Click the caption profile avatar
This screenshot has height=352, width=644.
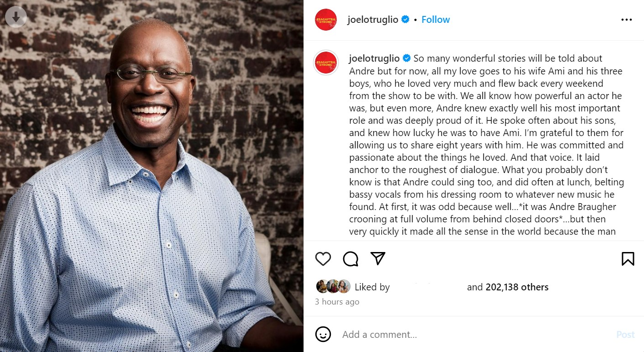click(326, 63)
